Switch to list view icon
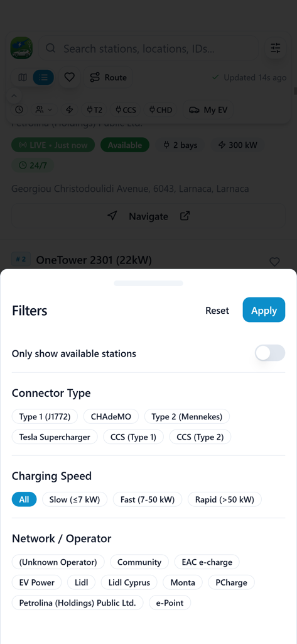Image resolution: width=297 pixels, height=644 pixels. (43, 77)
